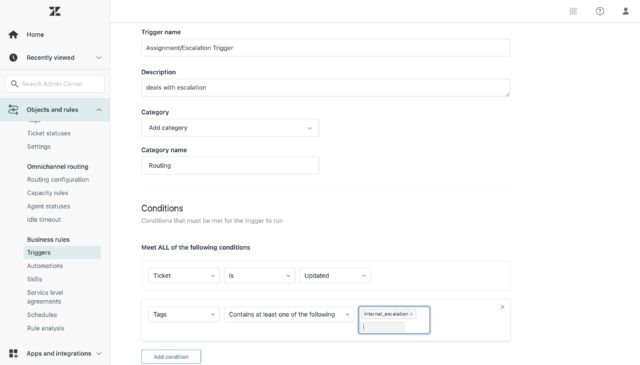Click the Add condition button
This screenshot has width=640, height=365.
(x=171, y=357)
